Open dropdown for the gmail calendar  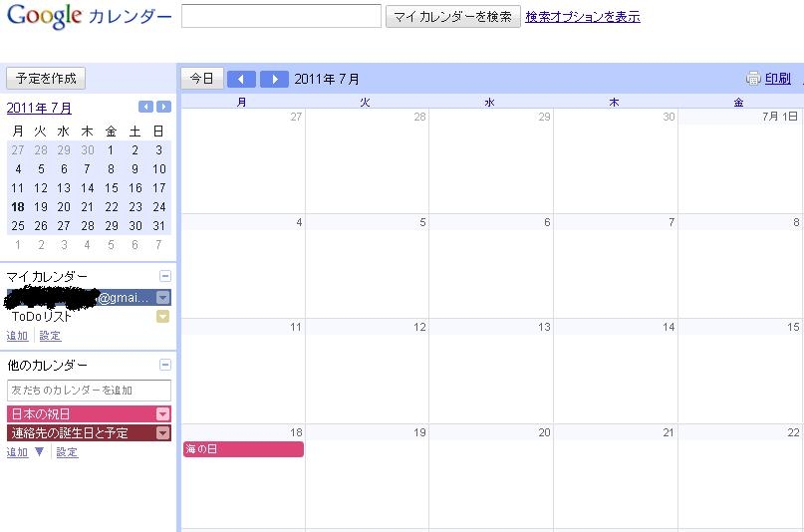tap(163, 297)
